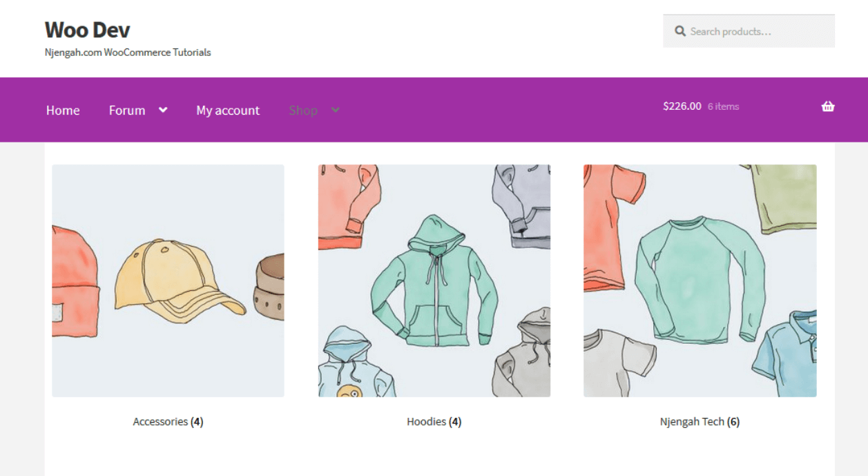The width and height of the screenshot is (868, 476).
Task: Open Njengah Tech category shirt image
Action: (x=700, y=280)
